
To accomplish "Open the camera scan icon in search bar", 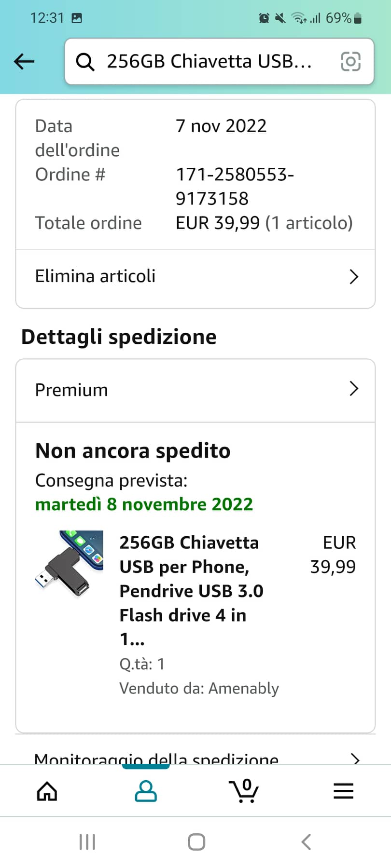I will [350, 62].
